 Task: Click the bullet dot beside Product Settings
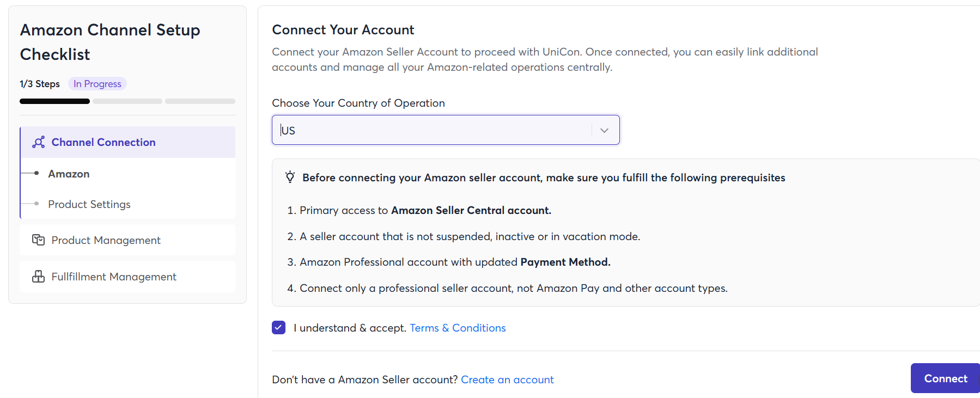click(36, 204)
